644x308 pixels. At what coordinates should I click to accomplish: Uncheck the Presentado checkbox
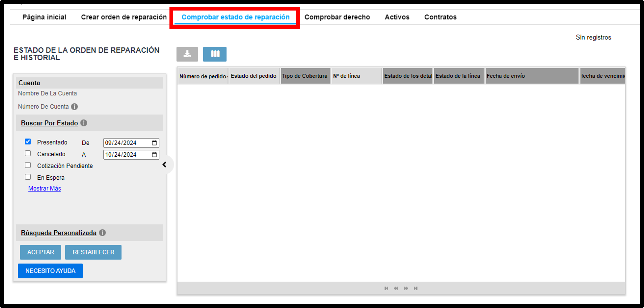point(28,141)
